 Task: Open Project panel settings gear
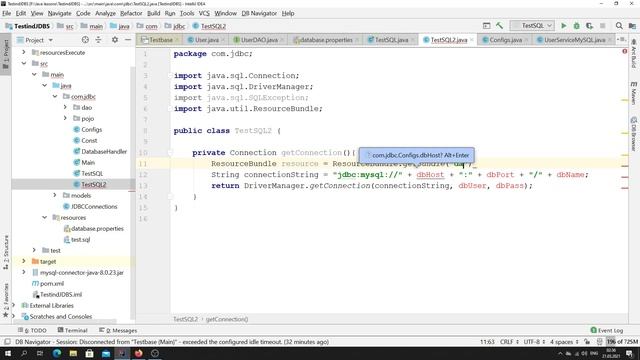[x=115, y=40]
